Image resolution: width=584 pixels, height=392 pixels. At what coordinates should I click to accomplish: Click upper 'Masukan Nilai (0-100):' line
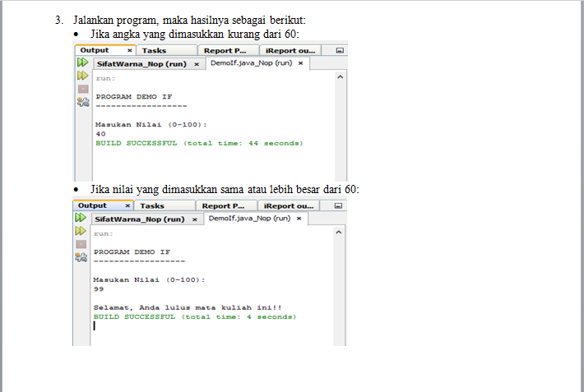tap(151, 125)
